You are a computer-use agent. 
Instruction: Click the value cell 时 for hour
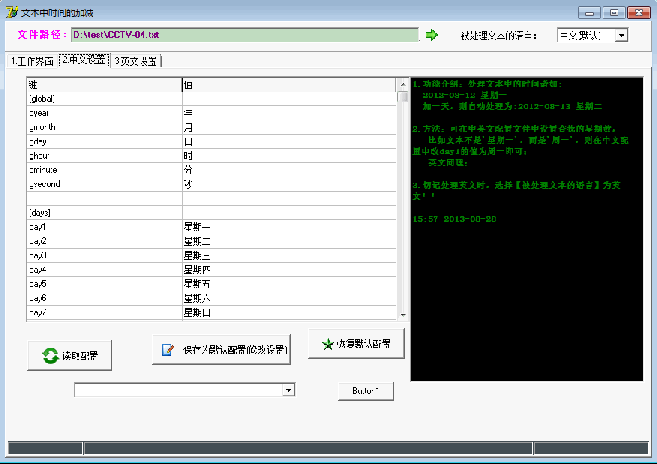[289, 156]
